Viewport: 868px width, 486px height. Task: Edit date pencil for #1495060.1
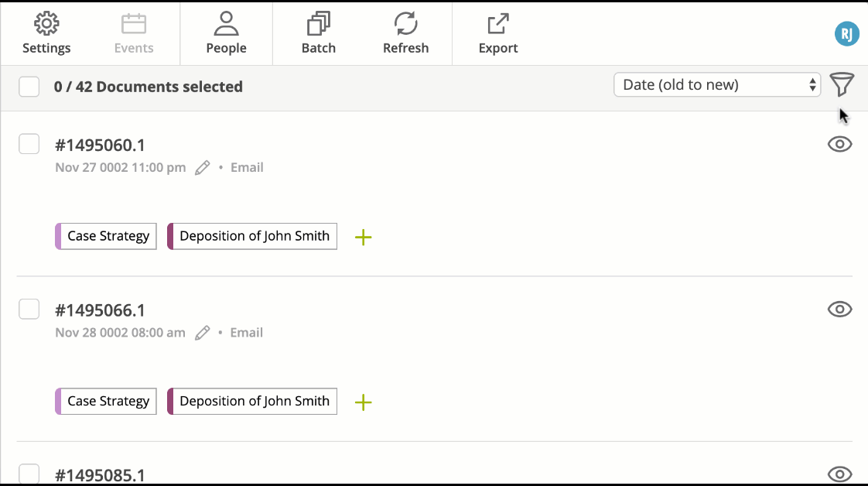tap(203, 167)
